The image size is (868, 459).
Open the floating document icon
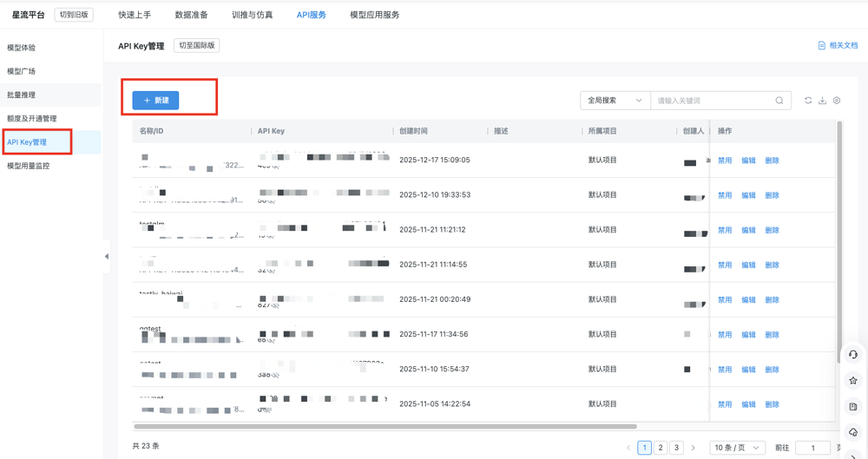(853, 407)
